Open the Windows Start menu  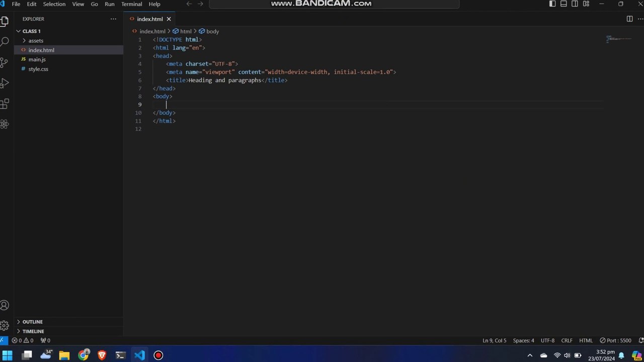coord(8,355)
